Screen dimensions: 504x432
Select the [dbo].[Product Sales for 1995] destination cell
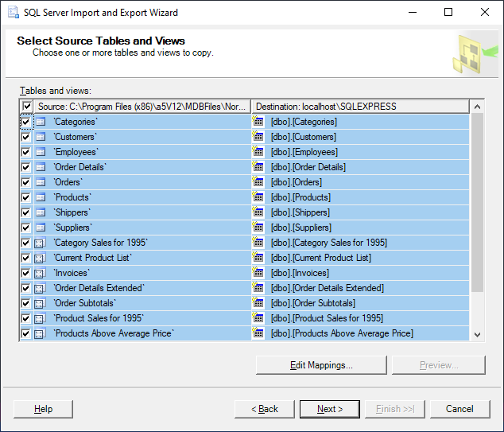click(360, 318)
